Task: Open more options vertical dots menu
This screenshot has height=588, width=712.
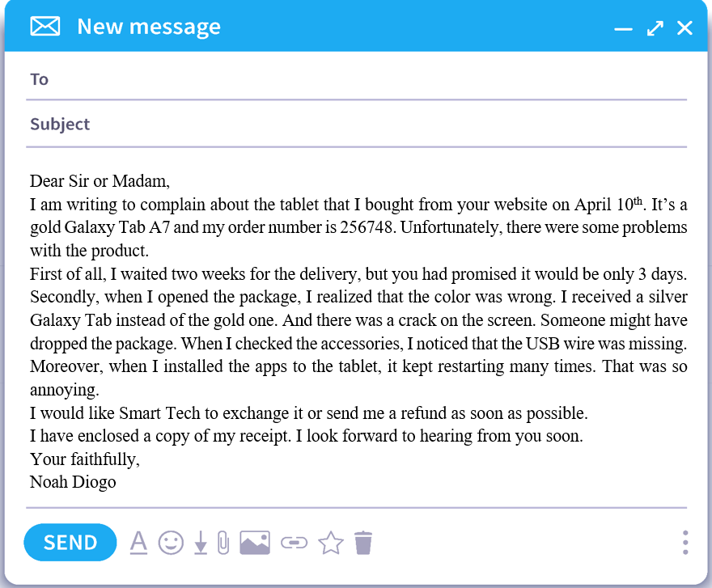Action: [x=685, y=542]
